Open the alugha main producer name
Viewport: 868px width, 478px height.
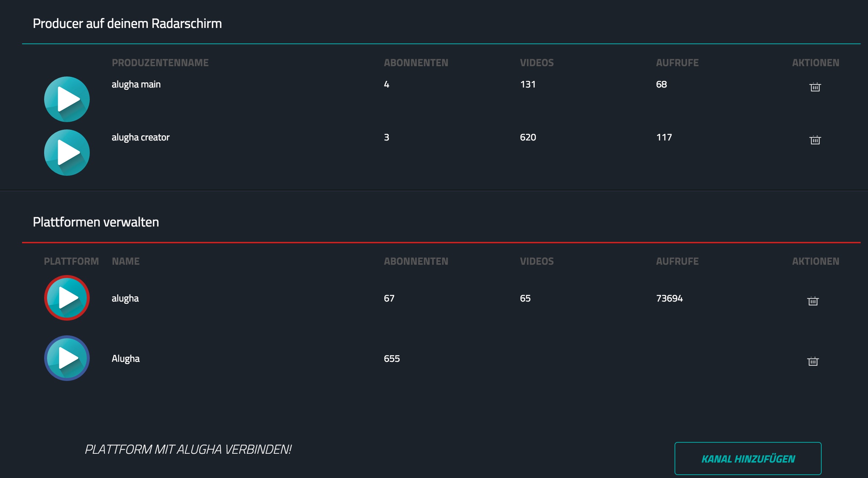coord(136,85)
